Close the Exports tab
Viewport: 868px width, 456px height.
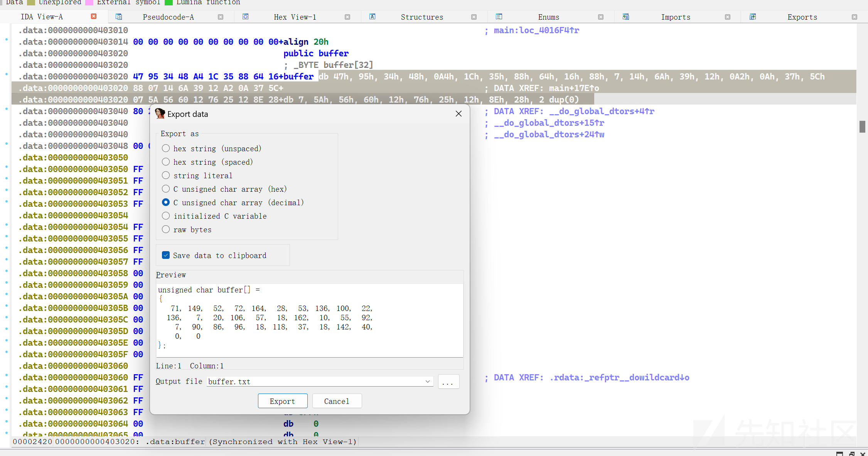(855, 17)
